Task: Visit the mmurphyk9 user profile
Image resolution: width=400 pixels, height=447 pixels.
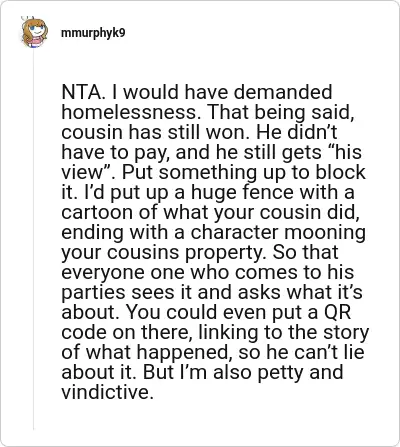Action: (93, 33)
